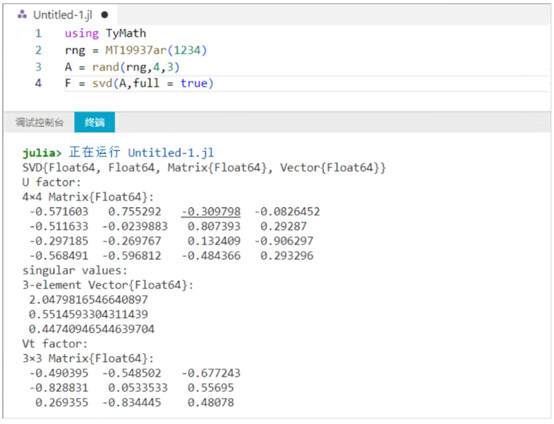The height and width of the screenshot is (424, 554).
Task: Click the unsaved dot on the Untitled-1.jl tab
Action: pos(105,15)
